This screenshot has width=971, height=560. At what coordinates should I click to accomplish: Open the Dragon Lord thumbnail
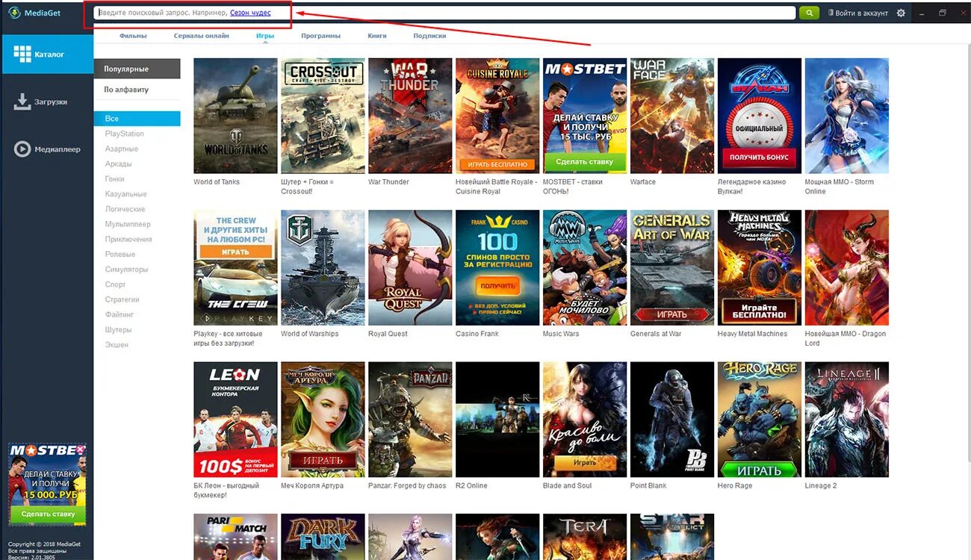[x=847, y=267]
